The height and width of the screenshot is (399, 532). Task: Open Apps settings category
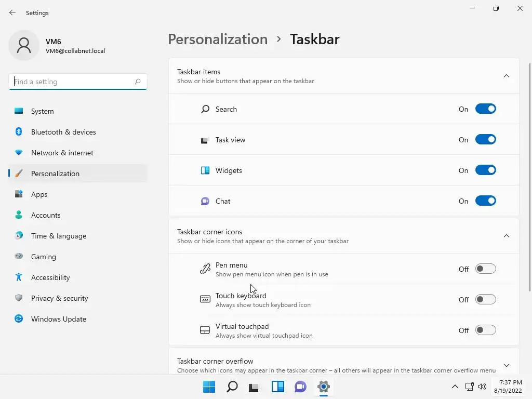click(78, 194)
